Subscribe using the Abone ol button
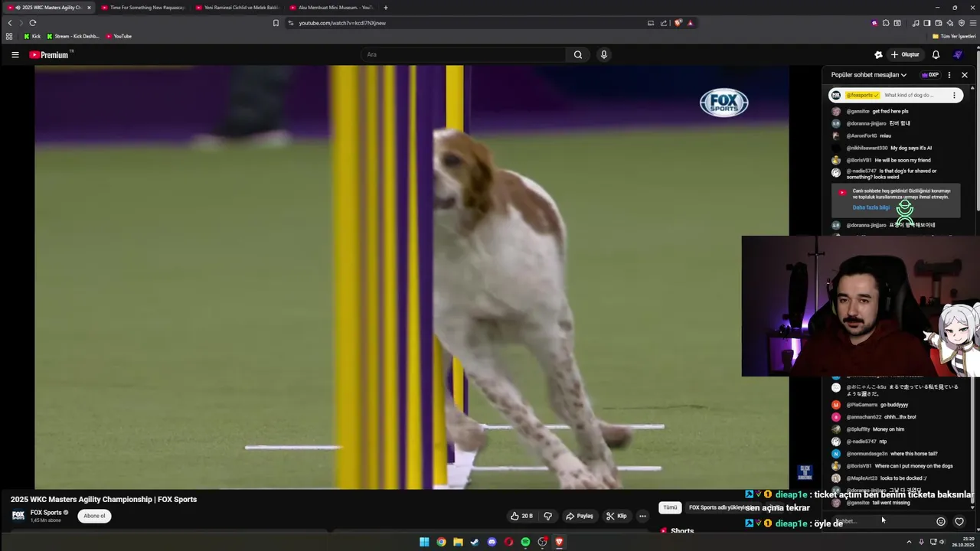The height and width of the screenshot is (551, 980). [94, 516]
